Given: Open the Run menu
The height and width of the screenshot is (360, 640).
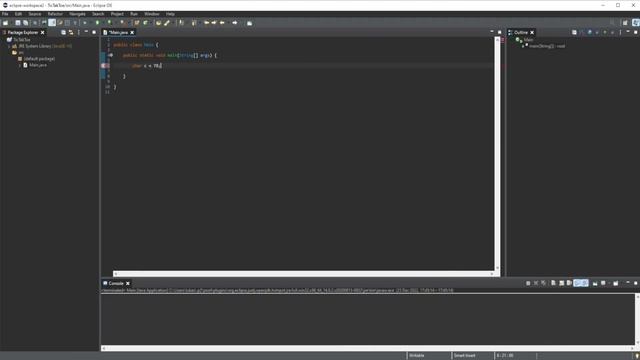Looking at the screenshot, I should pos(134,14).
